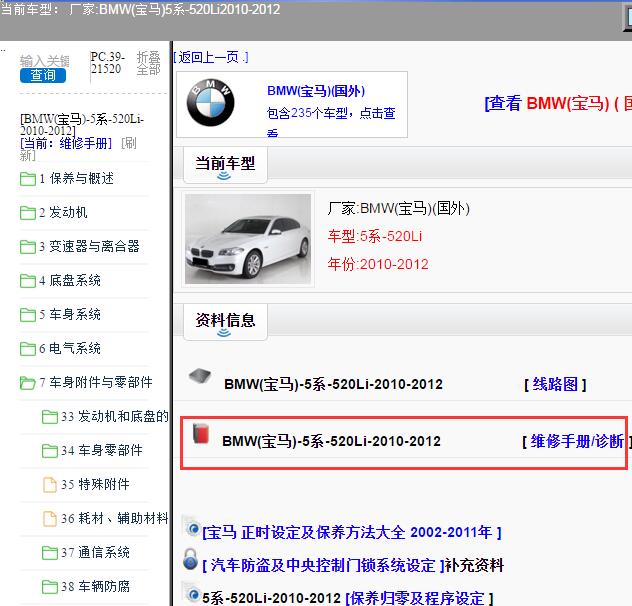The width and height of the screenshot is (632, 606).
Task: Open 35 特殊附件 document
Action: [96, 485]
